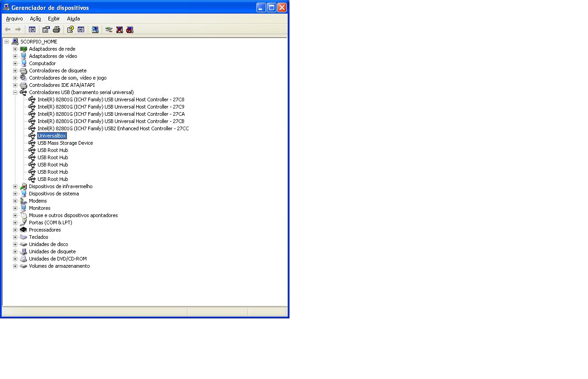This screenshot has width=588, height=379.
Task: Expand Adaptadores de vídeo
Action: tap(15, 56)
